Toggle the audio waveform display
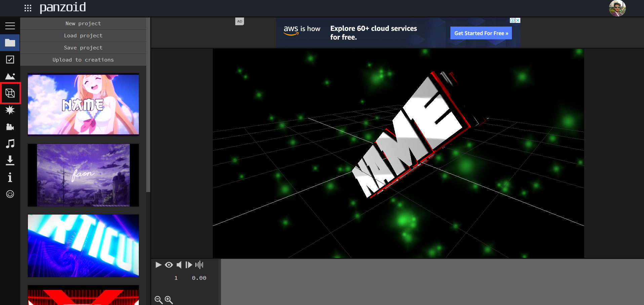This screenshot has width=644, height=305. point(199,265)
